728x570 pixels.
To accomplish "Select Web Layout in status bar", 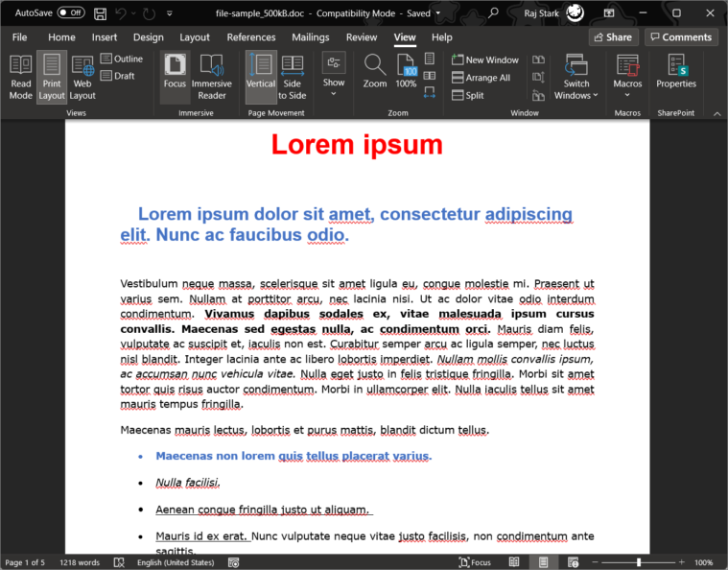I will tap(573, 562).
